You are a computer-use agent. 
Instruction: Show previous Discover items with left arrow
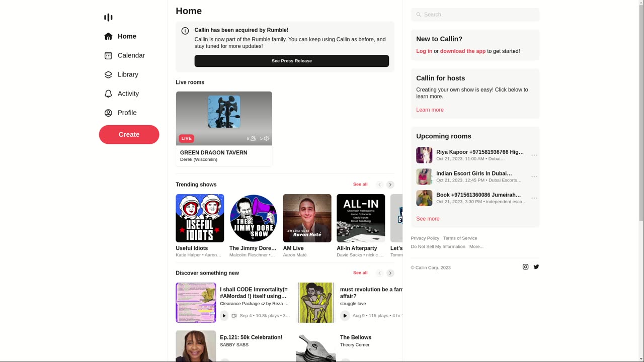380,273
